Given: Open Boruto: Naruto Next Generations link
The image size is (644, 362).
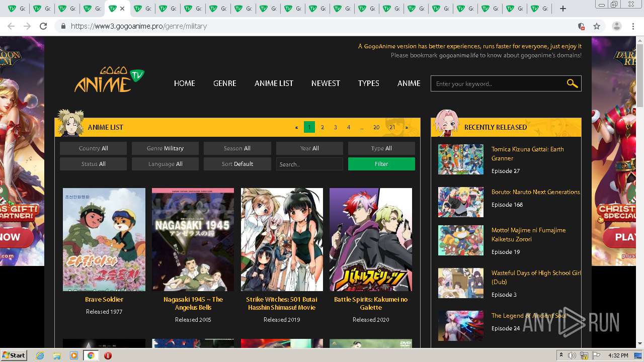Looking at the screenshot, I should click(x=535, y=192).
